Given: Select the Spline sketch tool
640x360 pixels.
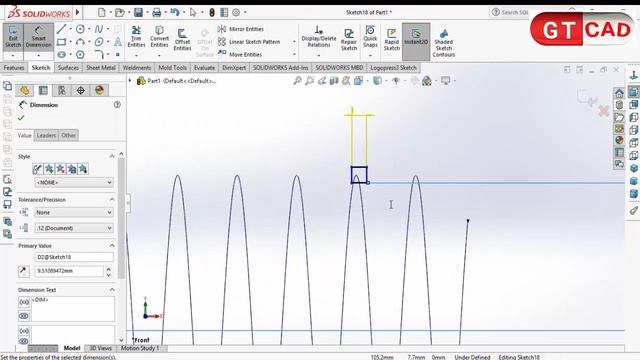Looking at the screenshot, I should [99, 29].
